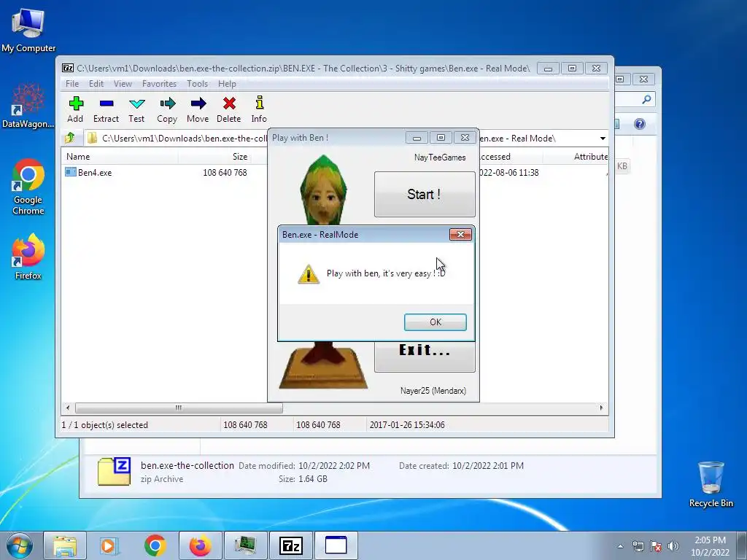Maximize the 7-Zip window
This screenshot has height=560, width=747.
point(572,69)
